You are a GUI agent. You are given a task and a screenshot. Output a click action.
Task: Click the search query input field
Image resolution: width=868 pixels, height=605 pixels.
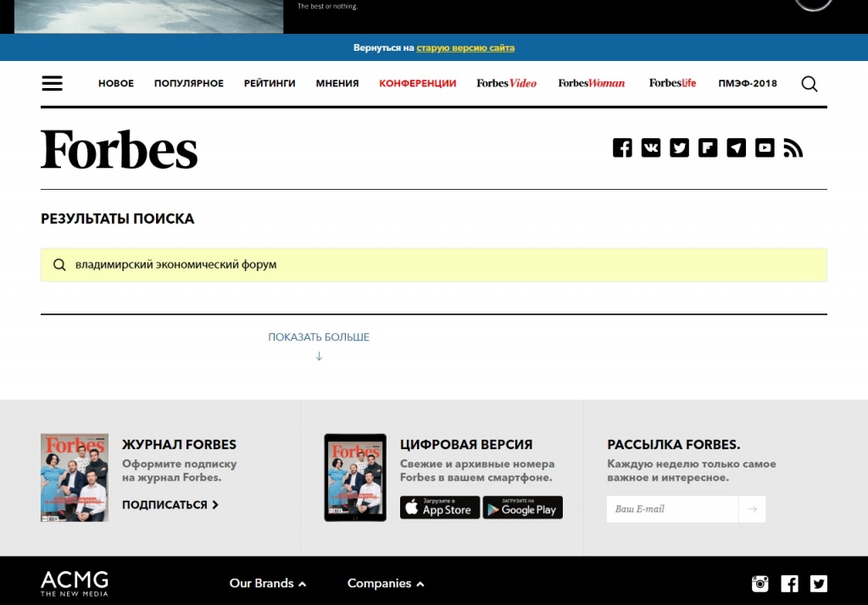click(x=434, y=264)
